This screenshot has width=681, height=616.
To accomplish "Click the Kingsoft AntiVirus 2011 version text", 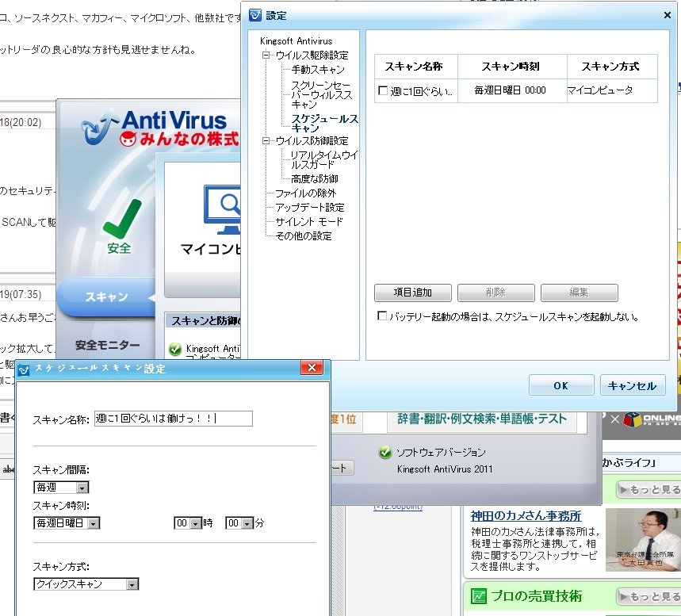I will pyautogui.click(x=445, y=469).
